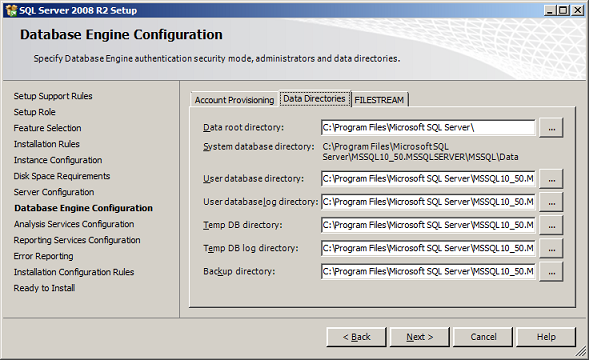Click the Temp DB log directory field
The image size is (589, 360).
click(x=428, y=248)
